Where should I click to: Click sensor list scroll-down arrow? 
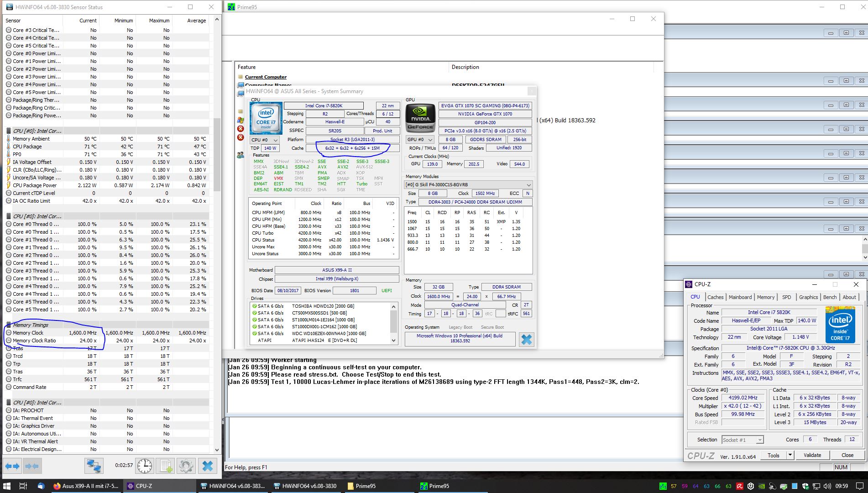pyautogui.click(x=217, y=450)
